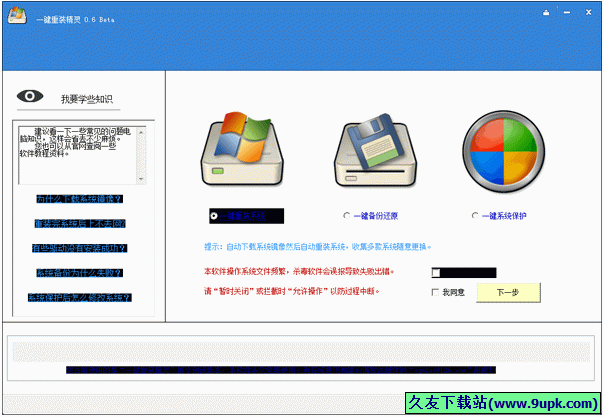
Task: Open the 为什么下载系统镜像? help link
Action: [80, 199]
